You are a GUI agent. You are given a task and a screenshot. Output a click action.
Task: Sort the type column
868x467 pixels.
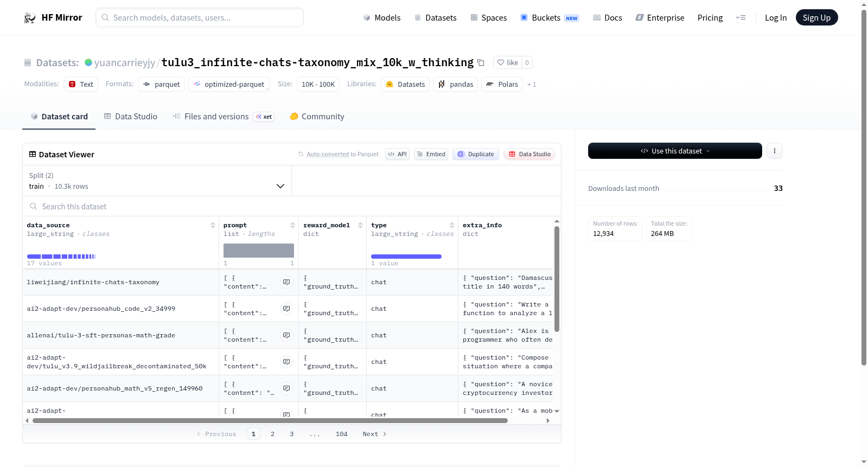452,225
